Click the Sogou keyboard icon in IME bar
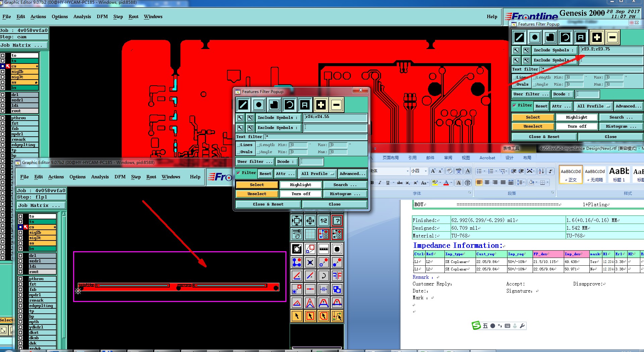The height and width of the screenshot is (352, 644). [507, 325]
